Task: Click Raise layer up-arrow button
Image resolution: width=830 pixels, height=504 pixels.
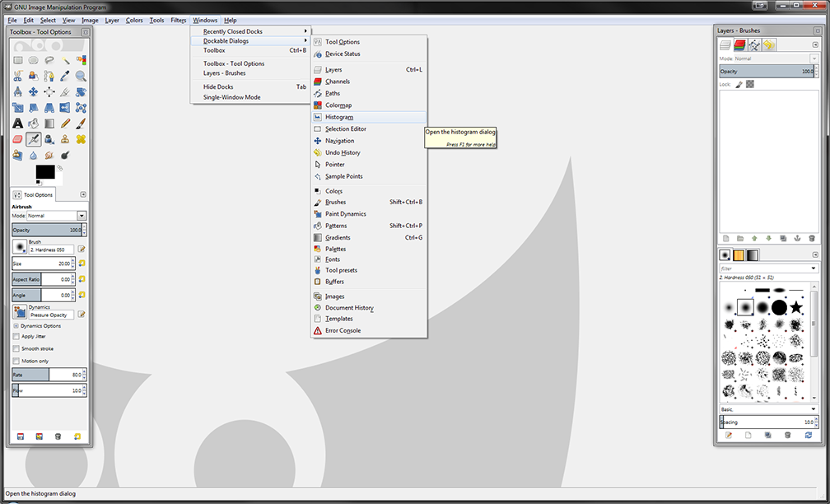Action: (x=754, y=239)
